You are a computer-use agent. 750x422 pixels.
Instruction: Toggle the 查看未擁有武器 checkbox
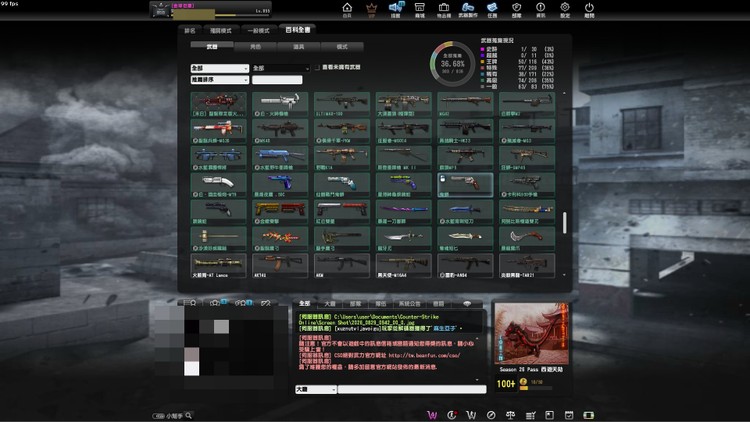click(x=317, y=67)
